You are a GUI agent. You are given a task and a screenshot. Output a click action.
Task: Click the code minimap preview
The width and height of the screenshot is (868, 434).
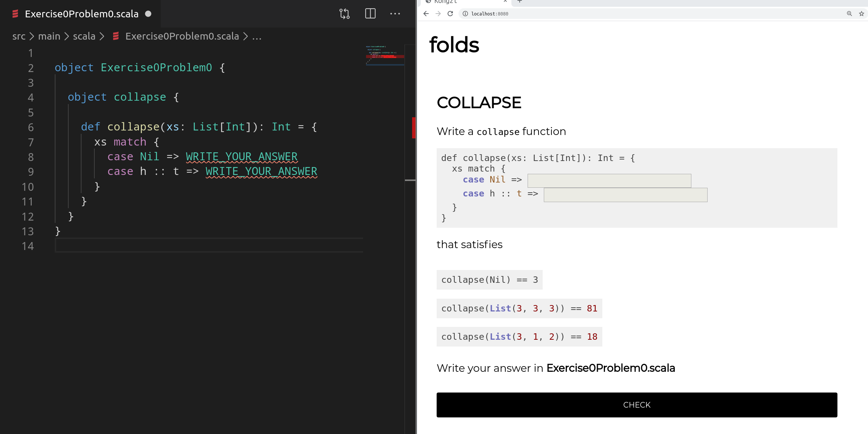[x=384, y=55]
